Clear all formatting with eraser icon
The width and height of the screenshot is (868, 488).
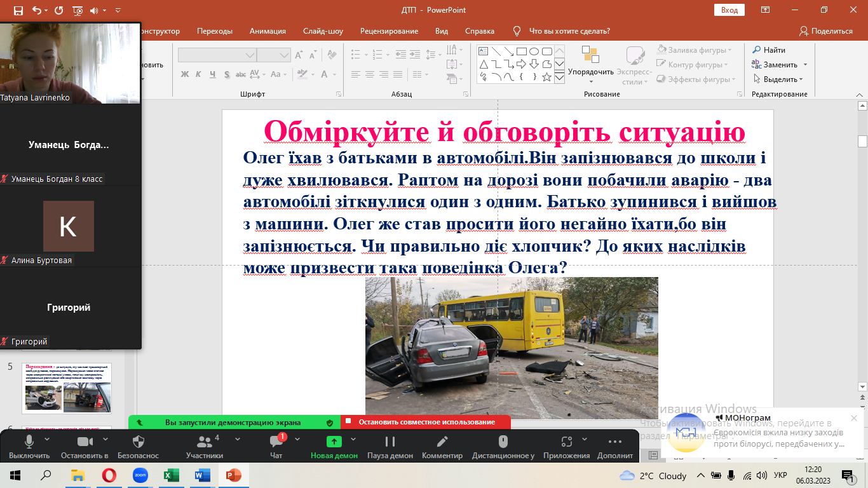332,55
